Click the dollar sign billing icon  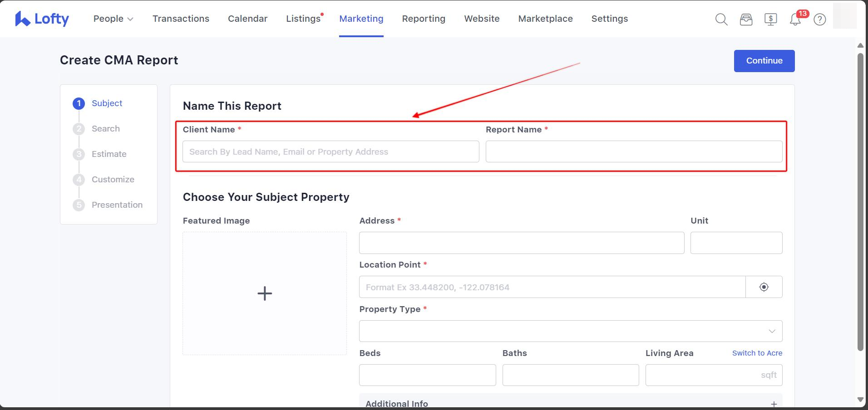click(x=770, y=20)
